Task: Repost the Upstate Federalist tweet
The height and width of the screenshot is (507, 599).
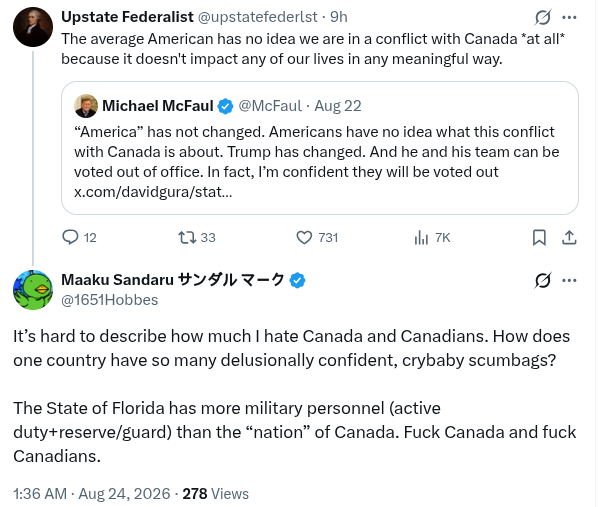Action: click(x=188, y=237)
